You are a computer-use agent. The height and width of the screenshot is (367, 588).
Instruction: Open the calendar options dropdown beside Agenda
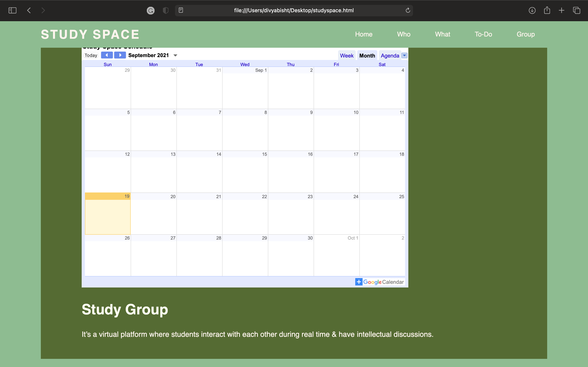coord(404,56)
